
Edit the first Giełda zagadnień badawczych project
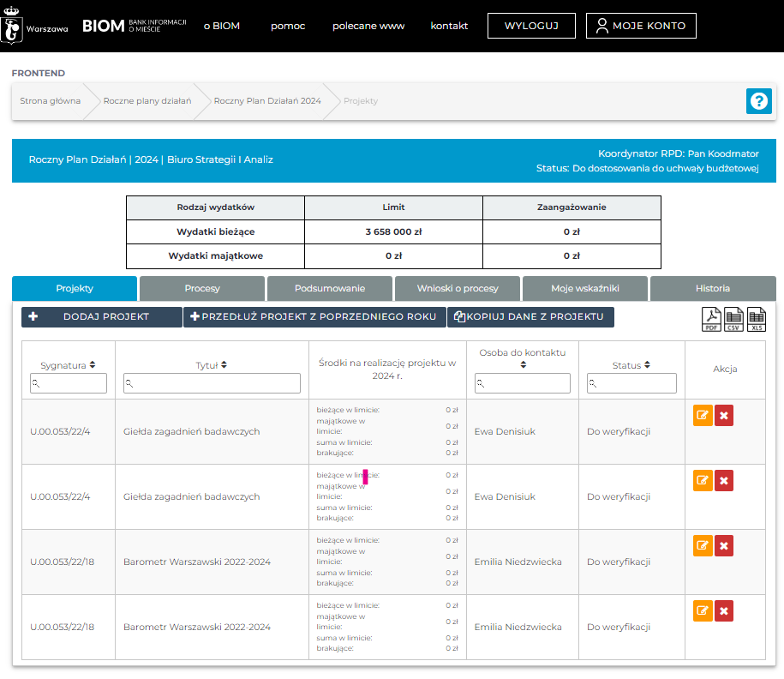[x=703, y=416]
